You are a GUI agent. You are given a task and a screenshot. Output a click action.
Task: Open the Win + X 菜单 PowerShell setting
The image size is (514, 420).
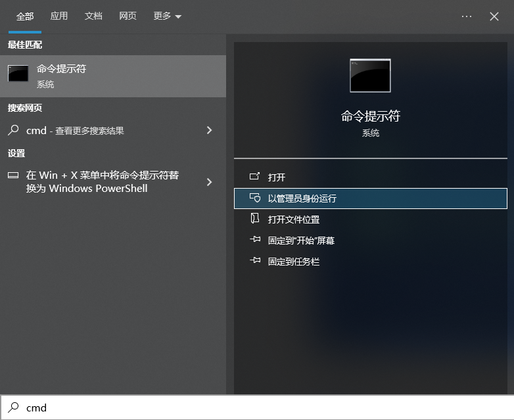(x=113, y=181)
